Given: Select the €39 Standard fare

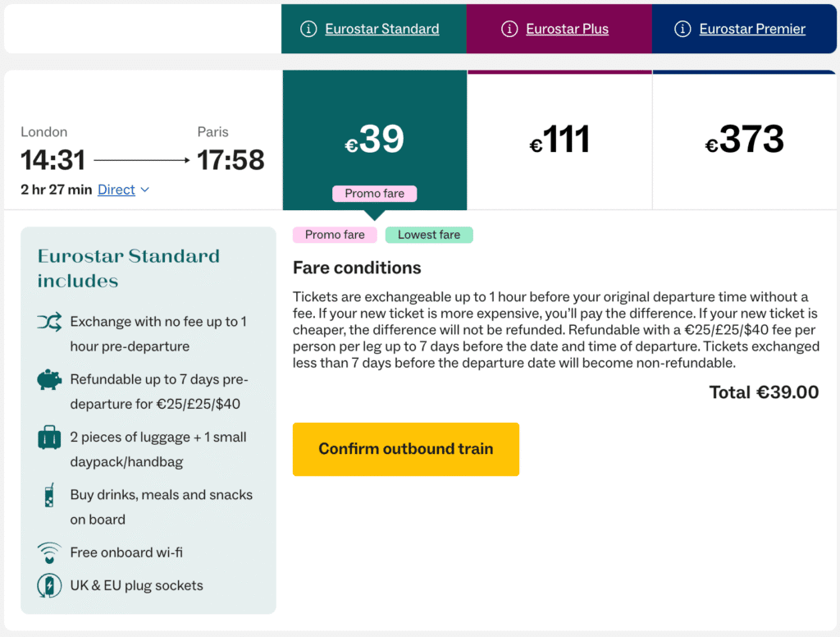Looking at the screenshot, I should [375, 140].
